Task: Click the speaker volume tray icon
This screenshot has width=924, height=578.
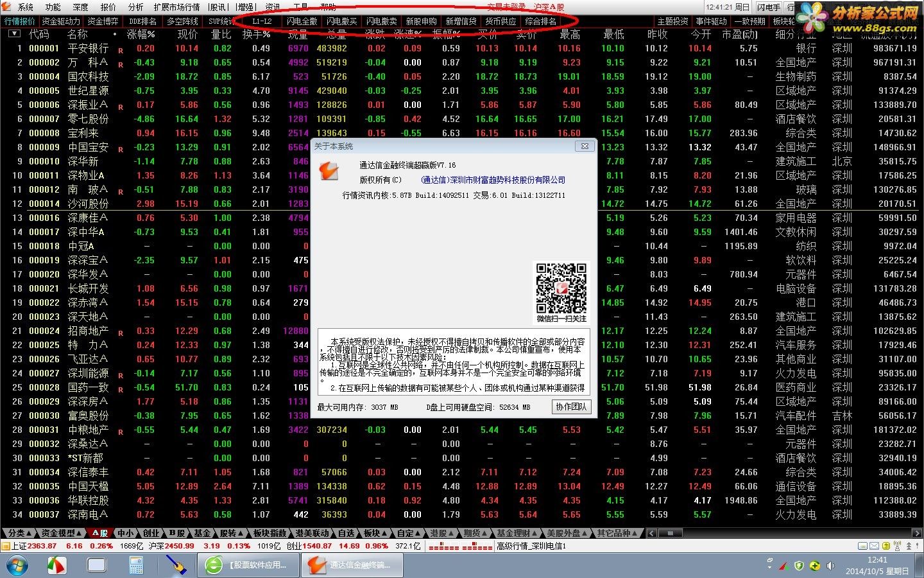Action: tap(831, 566)
